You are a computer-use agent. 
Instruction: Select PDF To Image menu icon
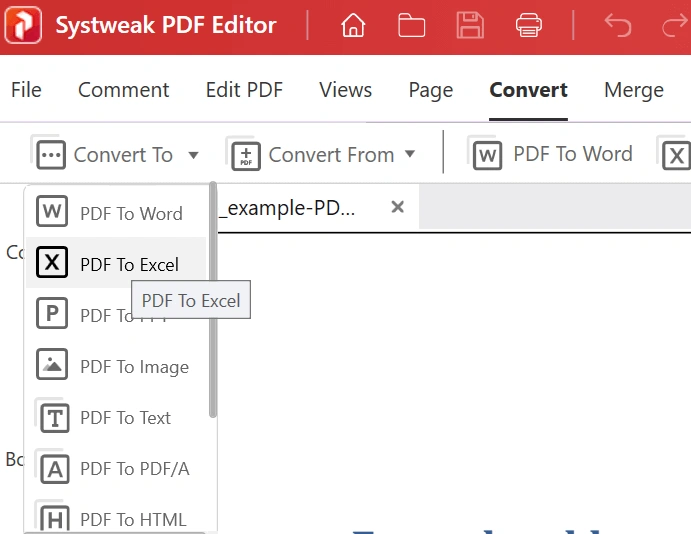52,364
